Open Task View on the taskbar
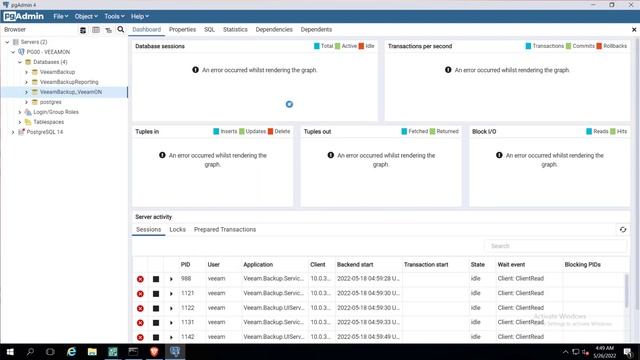 (x=50, y=351)
